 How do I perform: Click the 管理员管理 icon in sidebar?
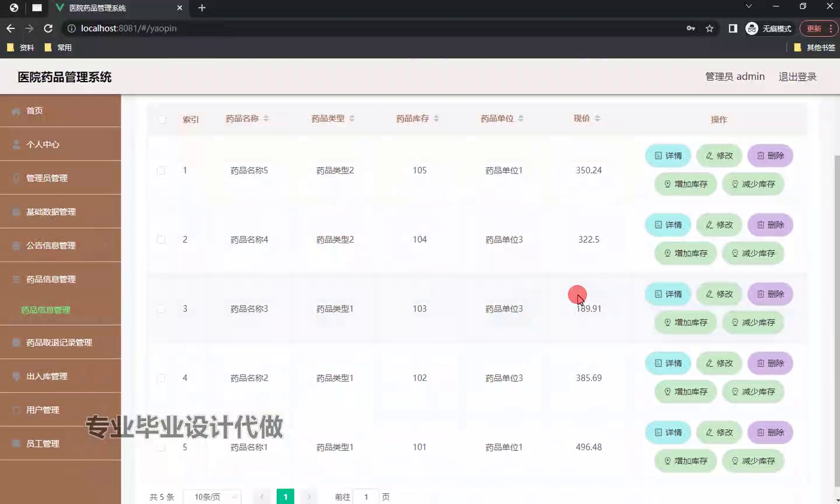click(16, 178)
